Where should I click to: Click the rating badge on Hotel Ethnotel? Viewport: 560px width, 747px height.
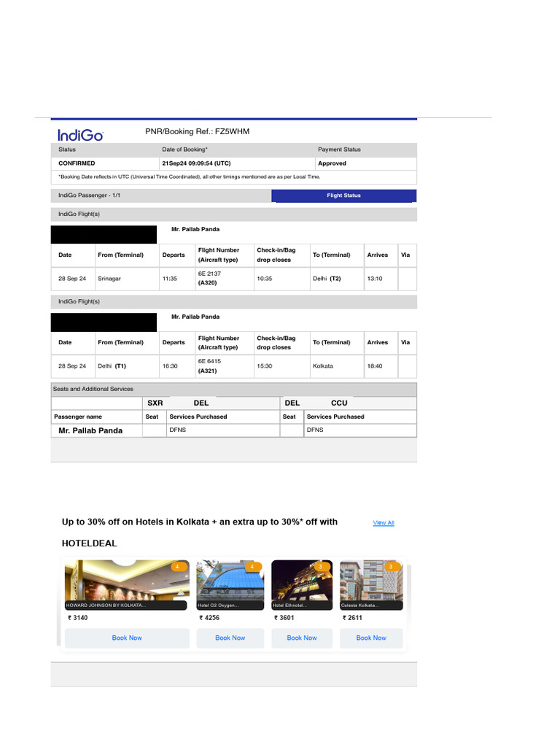[x=322, y=566]
